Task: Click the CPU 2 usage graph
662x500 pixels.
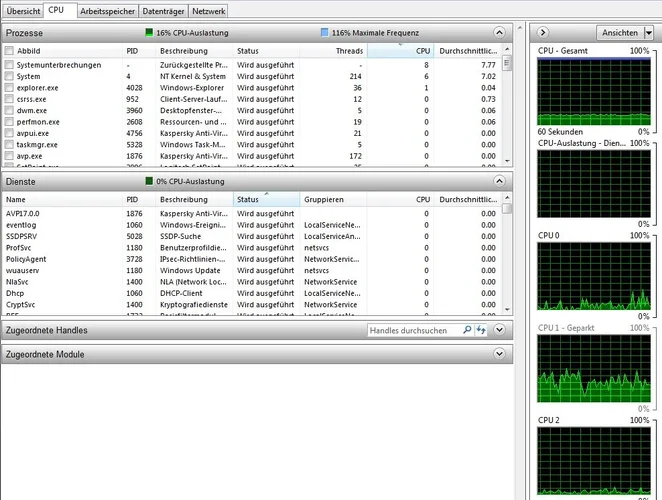Action: [594, 461]
